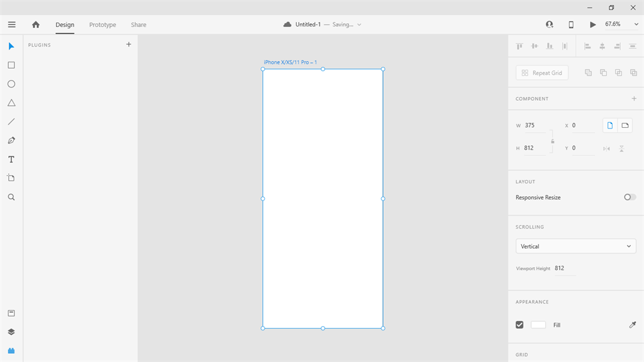
Task: Expand the document title chevron
Action: 359,25
